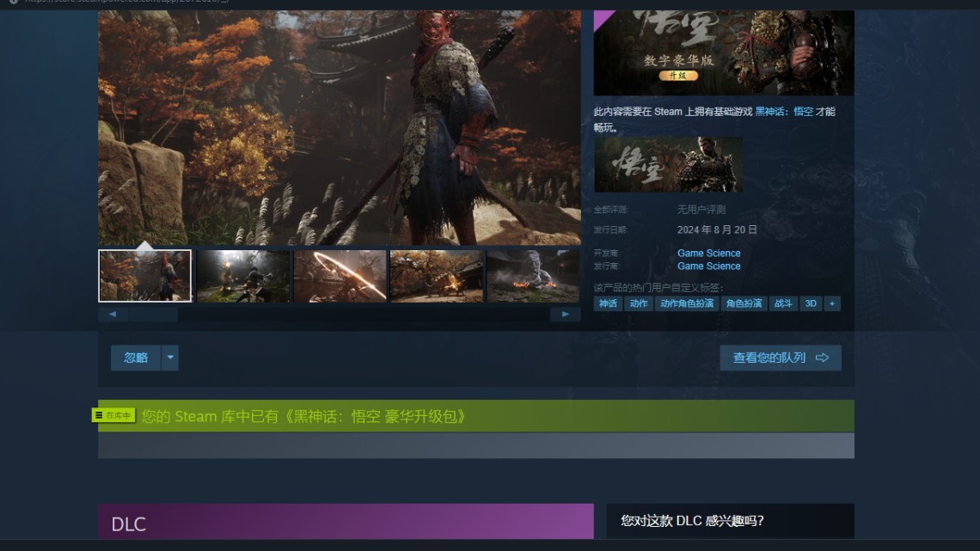
Task: Open the Game Science developer link
Action: [708, 254]
